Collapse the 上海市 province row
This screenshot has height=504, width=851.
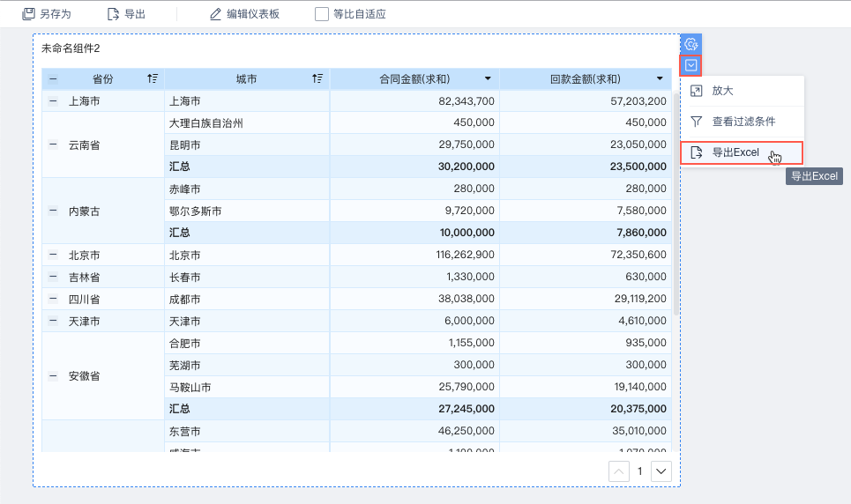(x=53, y=101)
